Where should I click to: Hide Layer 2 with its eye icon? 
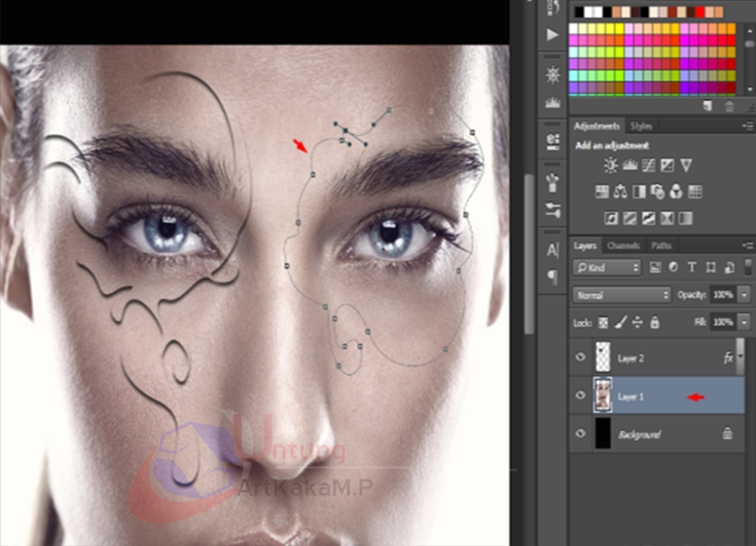580,357
